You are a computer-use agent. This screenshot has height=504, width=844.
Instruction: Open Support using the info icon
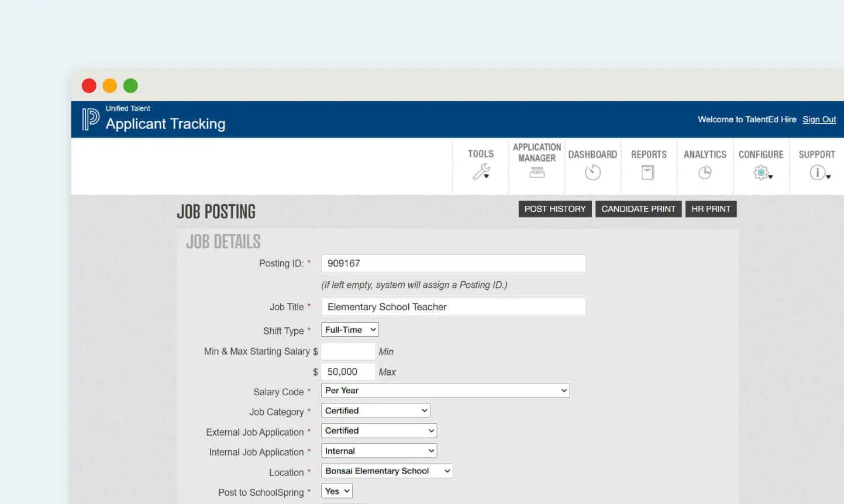pos(817,172)
